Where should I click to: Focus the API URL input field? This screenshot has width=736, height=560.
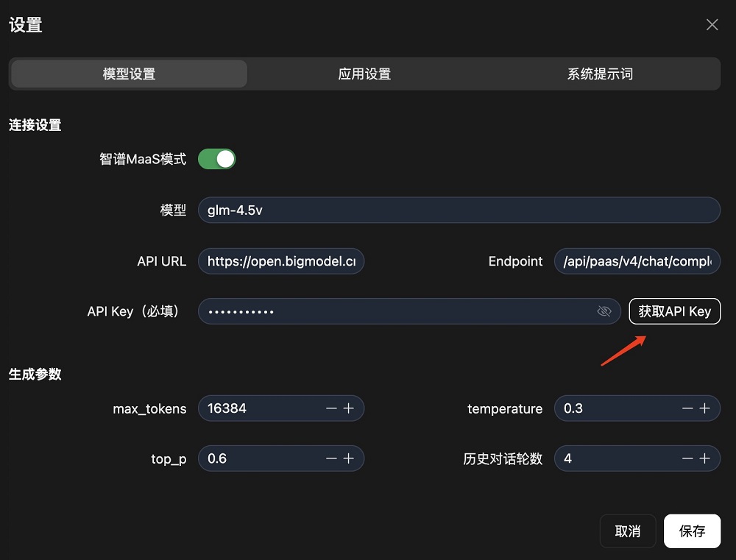click(281, 261)
